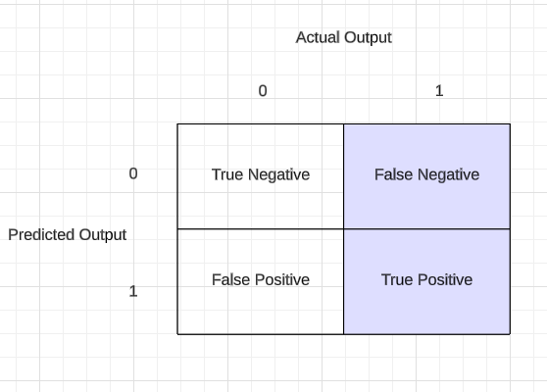Select the lavender False Negative cell
This screenshot has height=392, width=547.
427,176
